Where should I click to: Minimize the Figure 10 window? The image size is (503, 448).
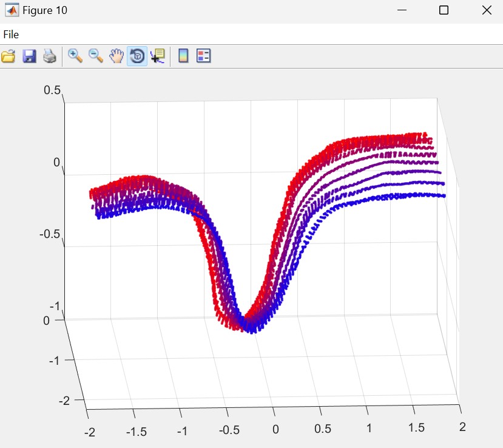[x=401, y=10]
